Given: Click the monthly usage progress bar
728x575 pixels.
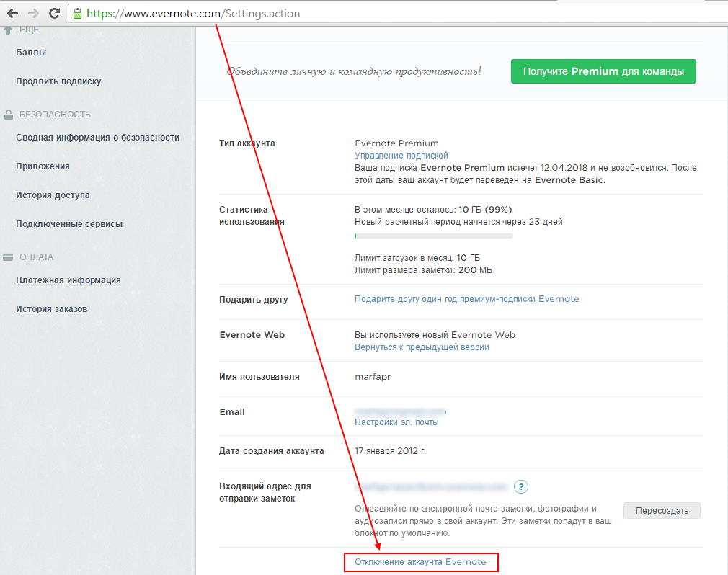Looking at the screenshot, I should point(434,236).
